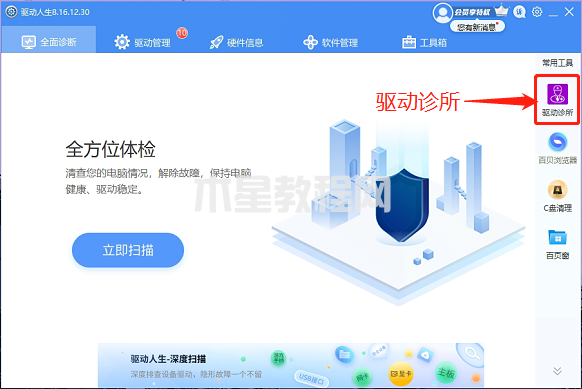The width and height of the screenshot is (582, 389).
Task: Click the red badge on 驱动管理
Action: (x=182, y=33)
